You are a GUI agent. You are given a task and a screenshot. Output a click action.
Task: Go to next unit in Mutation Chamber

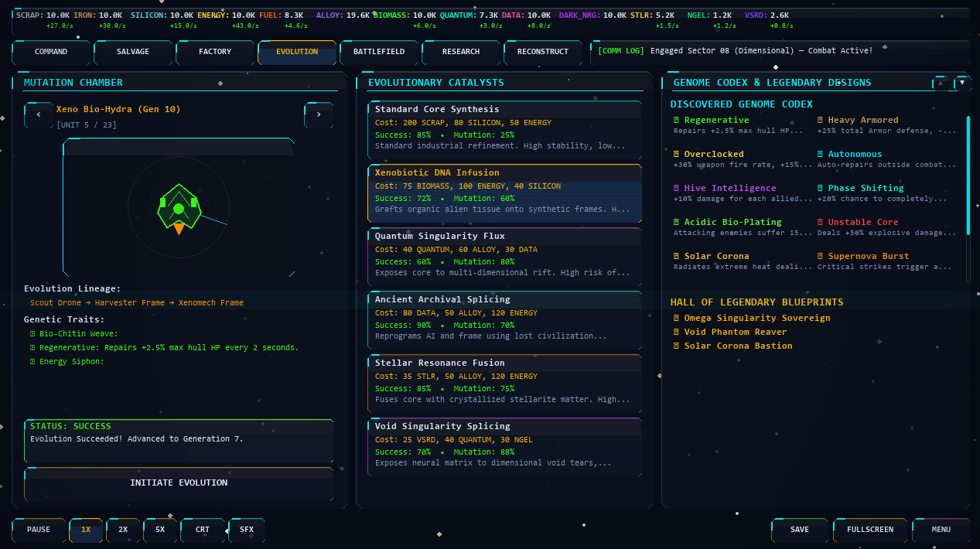point(319,115)
